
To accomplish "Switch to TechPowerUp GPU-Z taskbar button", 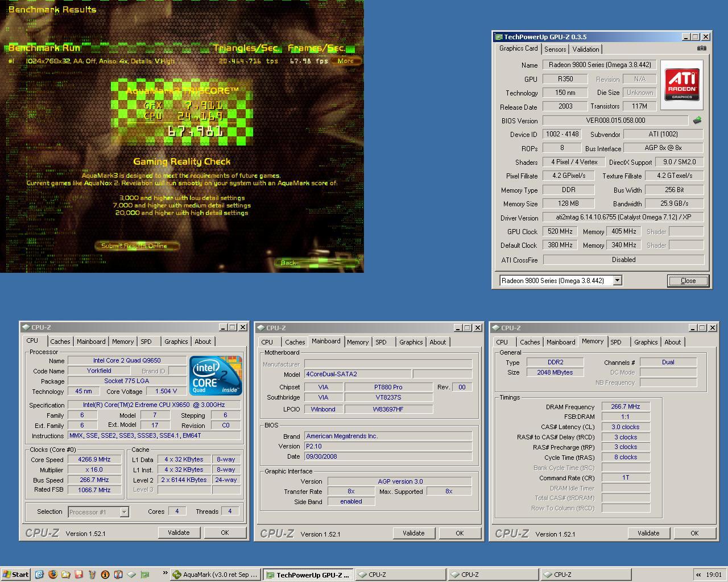I will click(x=308, y=575).
